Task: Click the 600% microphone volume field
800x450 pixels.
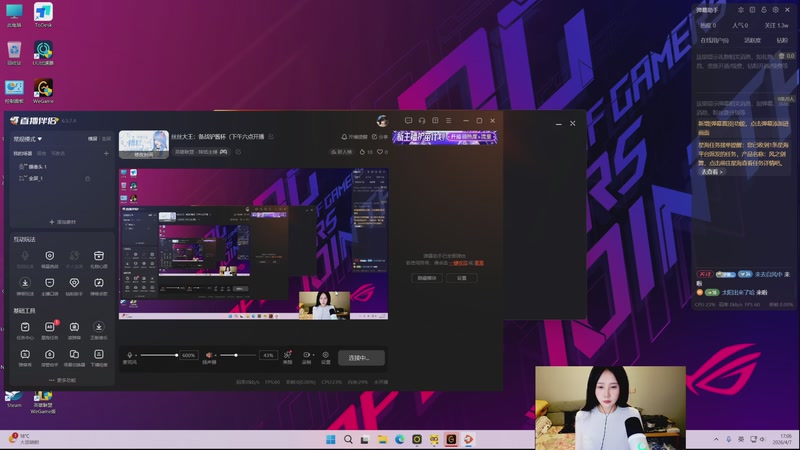Action: point(188,355)
